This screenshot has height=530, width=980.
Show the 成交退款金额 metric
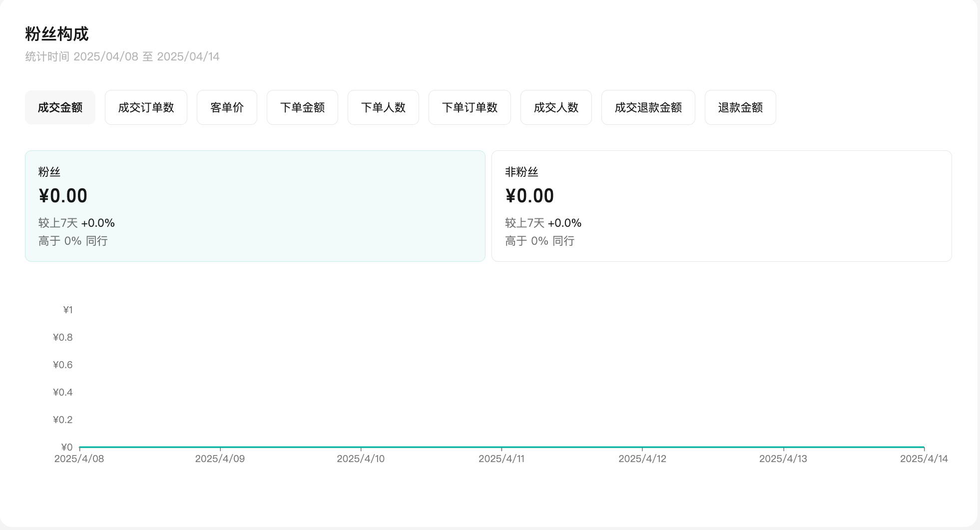click(648, 107)
